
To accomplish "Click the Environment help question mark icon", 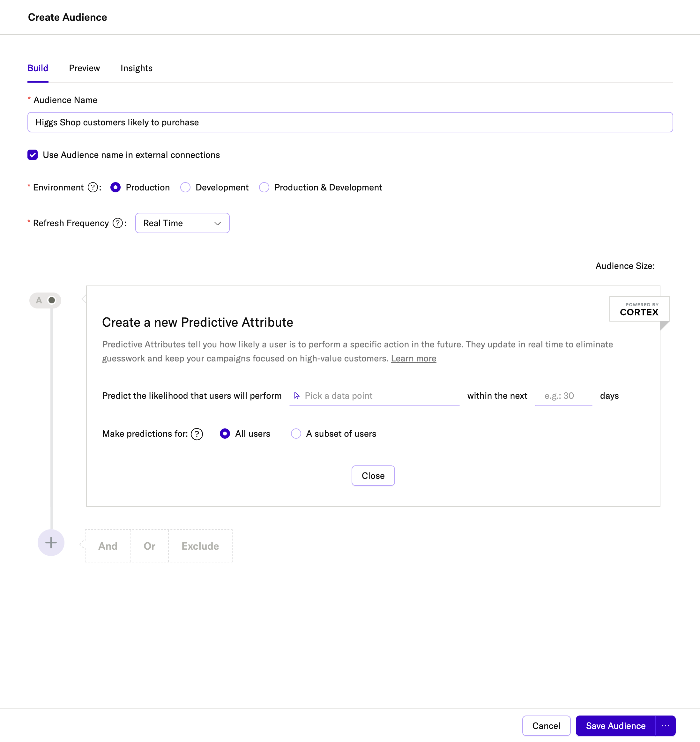I will pyautogui.click(x=93, y=187).
